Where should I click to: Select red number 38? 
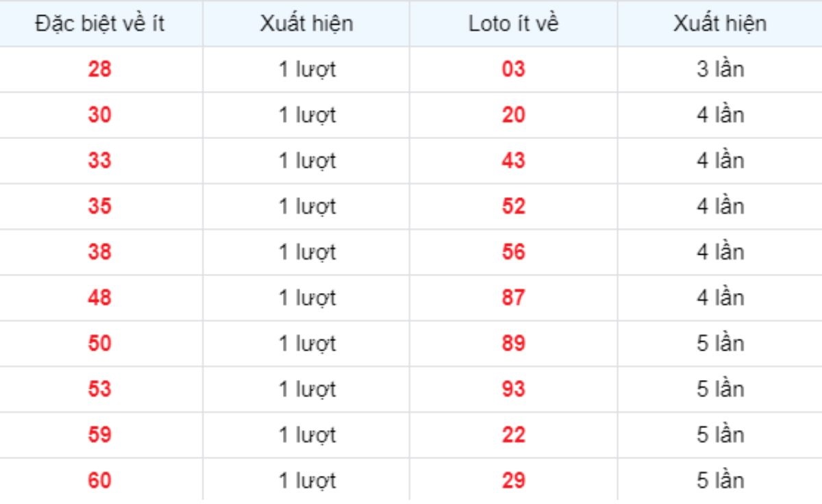[99, 252]
